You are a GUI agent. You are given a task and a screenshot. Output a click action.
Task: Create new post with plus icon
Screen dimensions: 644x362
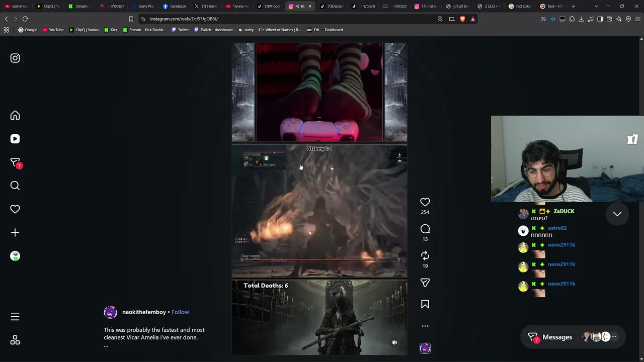tap(15, 233)
